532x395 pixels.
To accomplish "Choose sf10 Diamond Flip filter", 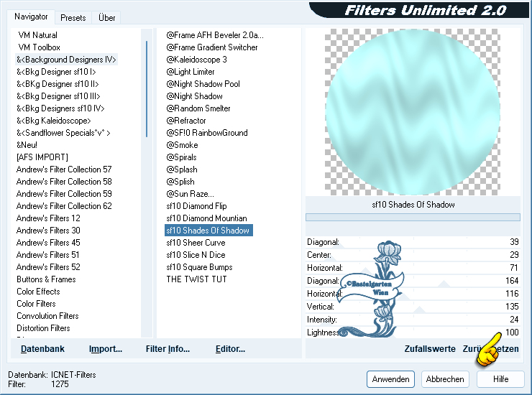I will (x=196, y=206).
